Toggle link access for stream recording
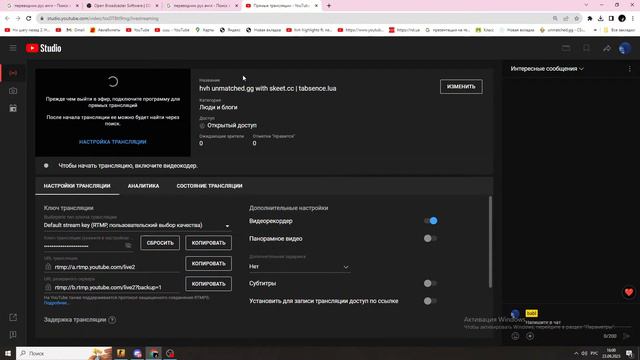The image size is (640, 360). [x=430, y=301]
